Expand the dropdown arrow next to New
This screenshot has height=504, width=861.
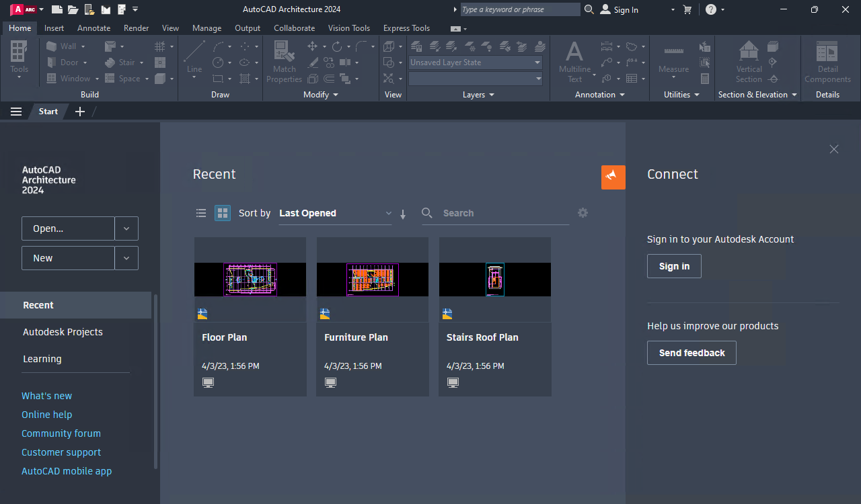tap(126, 258)
